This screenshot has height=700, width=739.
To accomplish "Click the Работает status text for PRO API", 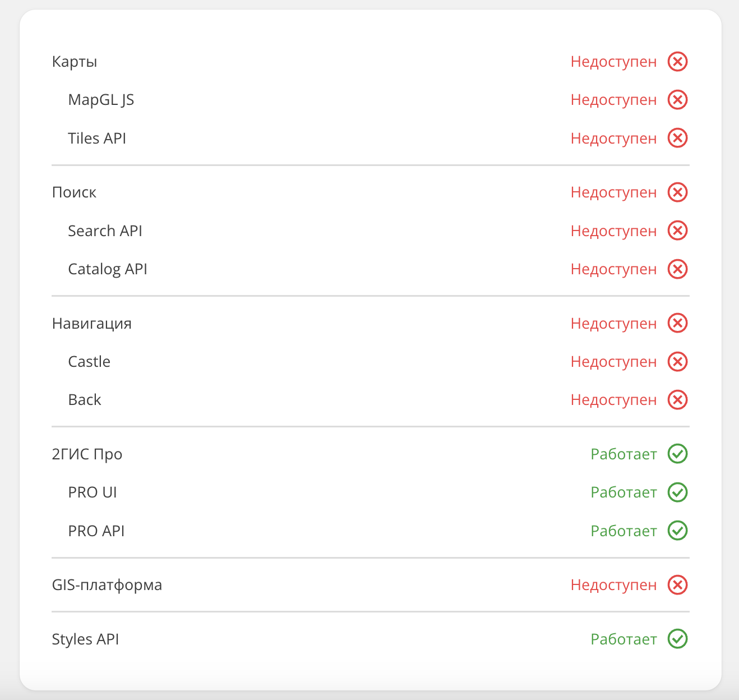I will point(623,531).
